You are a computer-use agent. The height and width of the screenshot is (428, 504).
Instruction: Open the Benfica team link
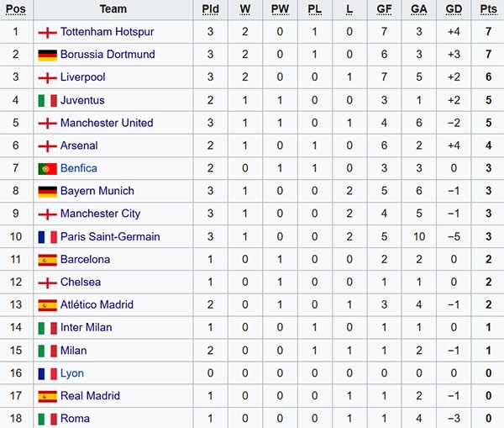coord(79,169)
